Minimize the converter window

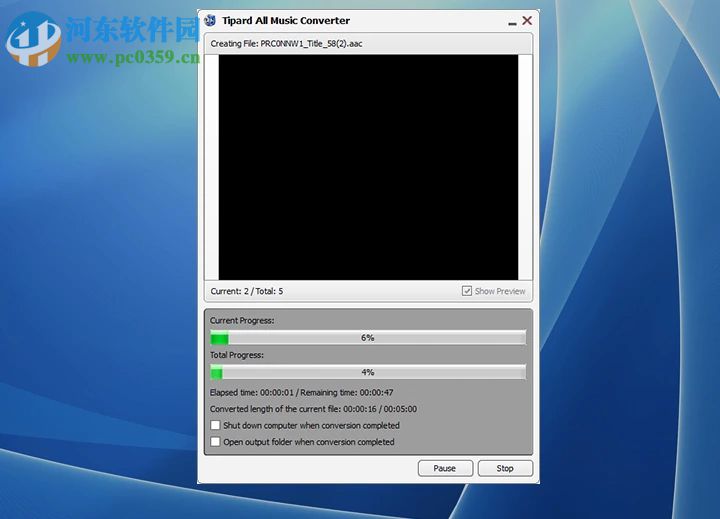(512, 22)
